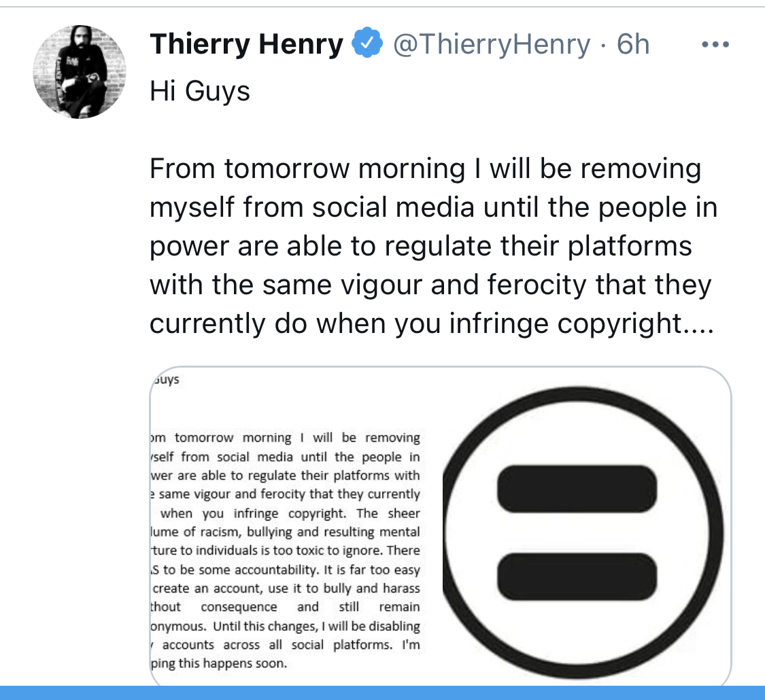
Task: Open the tweet options via the three-dots icon
Action: tap(715, 43)
